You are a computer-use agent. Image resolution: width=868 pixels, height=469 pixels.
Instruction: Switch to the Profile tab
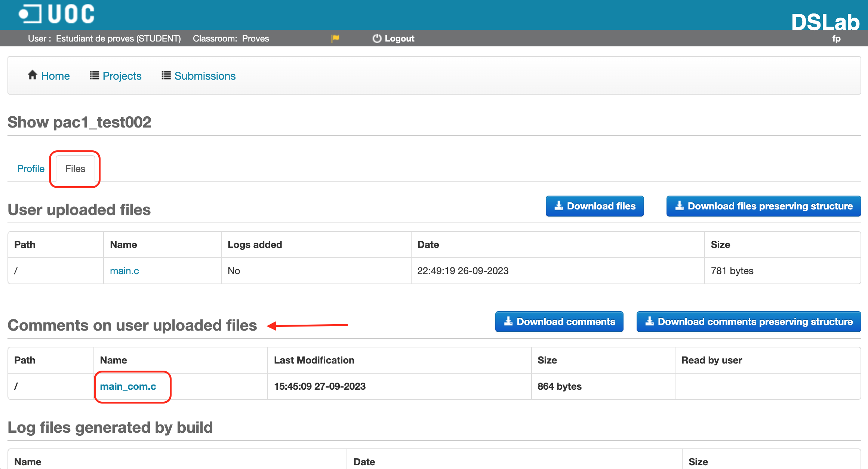click(31, 169)
